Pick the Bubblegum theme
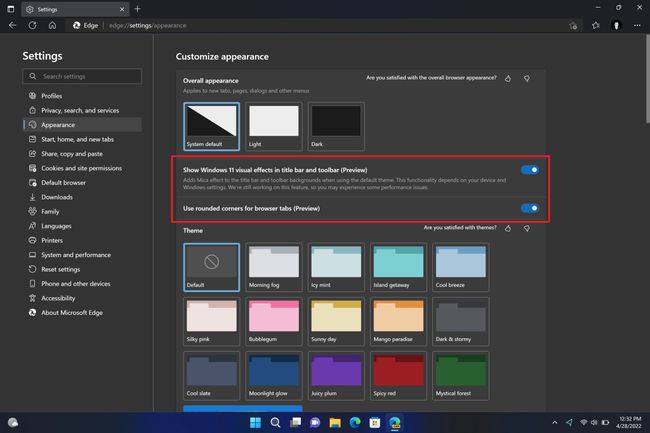This screenshot has width=650, height=433. 274,322
